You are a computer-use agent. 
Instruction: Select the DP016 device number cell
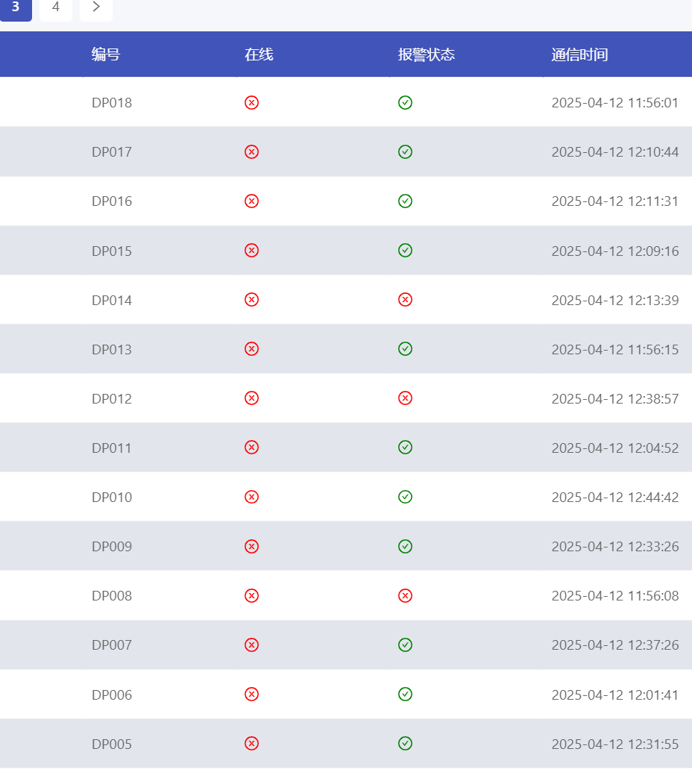(112, 201)
